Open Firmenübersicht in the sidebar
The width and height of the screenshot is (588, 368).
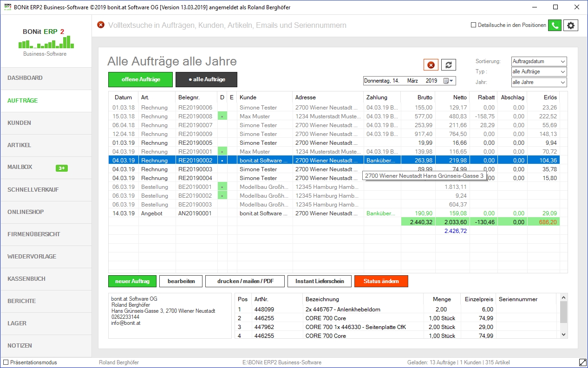[46, 234]
